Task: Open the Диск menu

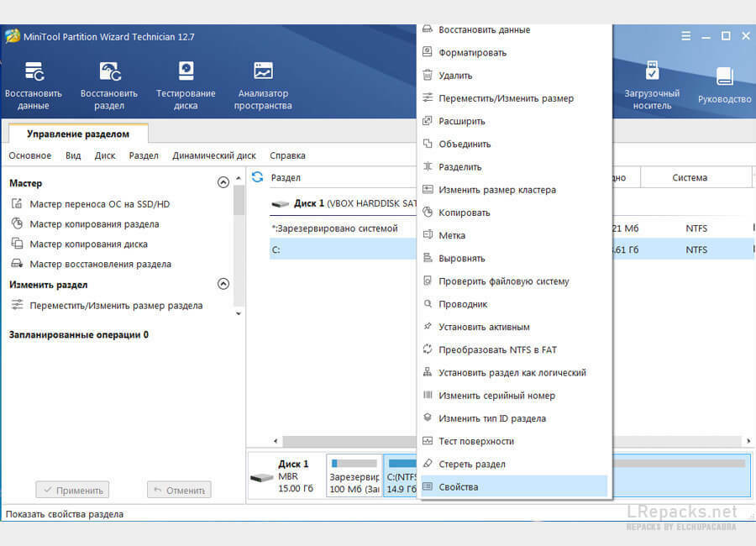Action: 105,155
